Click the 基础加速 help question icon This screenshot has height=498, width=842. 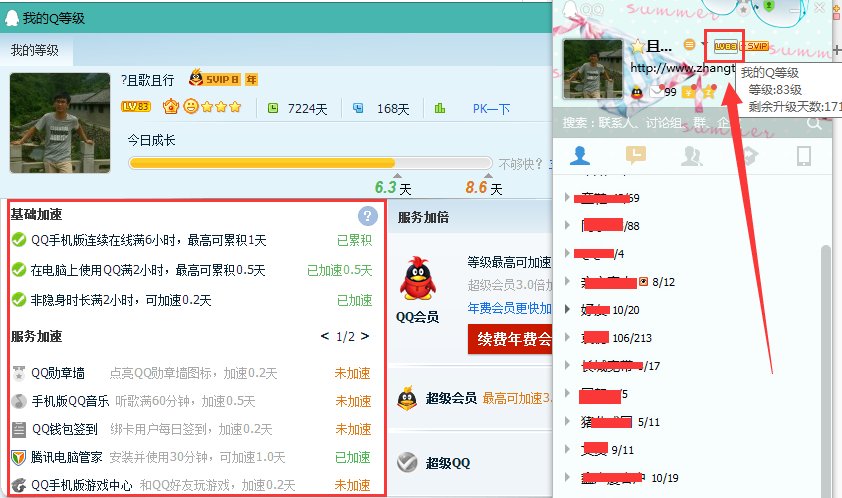[x=367, y=216]
